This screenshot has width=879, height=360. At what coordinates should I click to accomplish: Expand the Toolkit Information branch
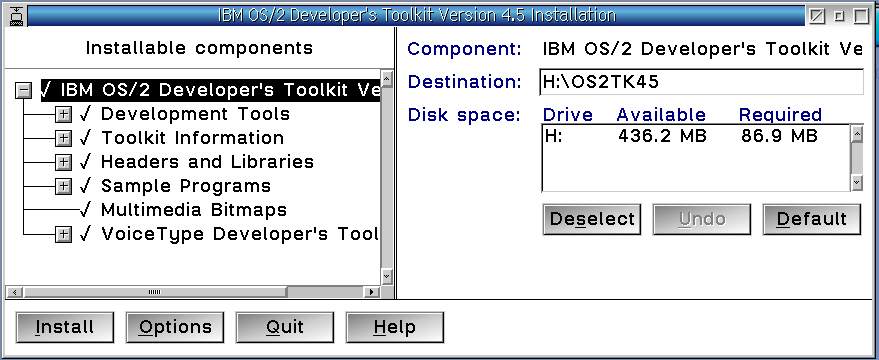click(x=63, y=138)
